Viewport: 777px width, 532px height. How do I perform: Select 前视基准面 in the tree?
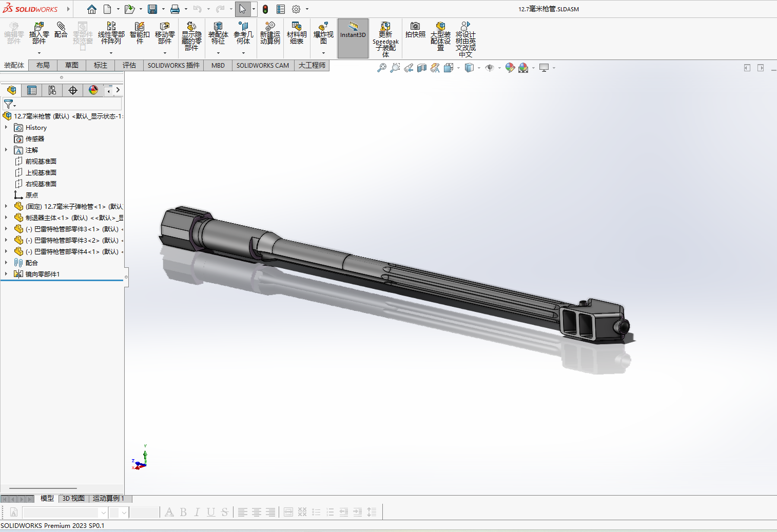click(41, 161)
